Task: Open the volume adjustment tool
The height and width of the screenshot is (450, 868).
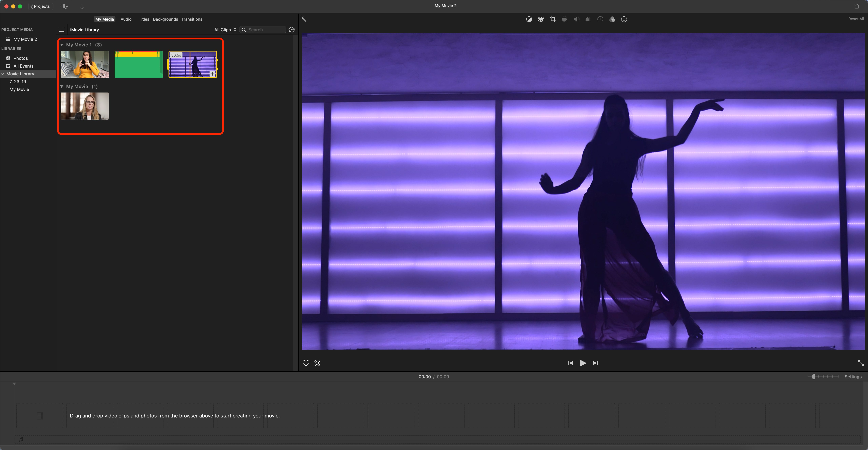Action: (577, 19)
